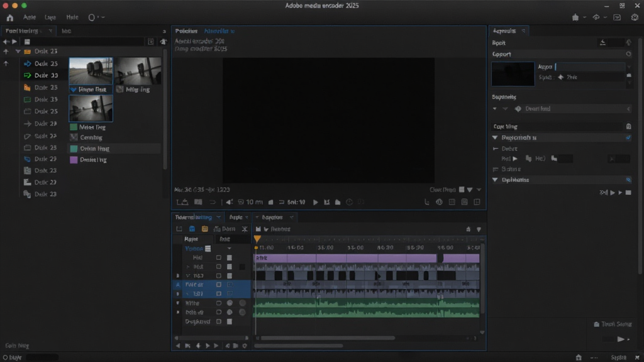Click the circle icon on the Upport row

click(x=628, y=54)
